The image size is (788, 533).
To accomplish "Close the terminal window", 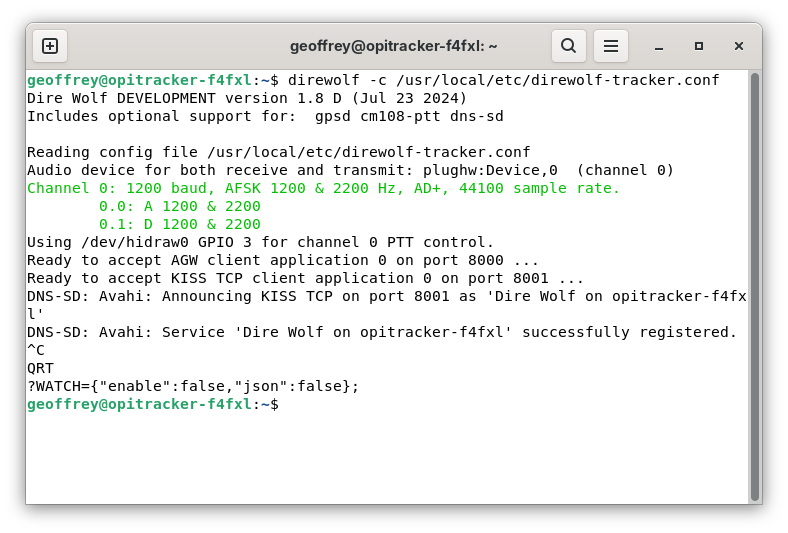I will point(739,46).
